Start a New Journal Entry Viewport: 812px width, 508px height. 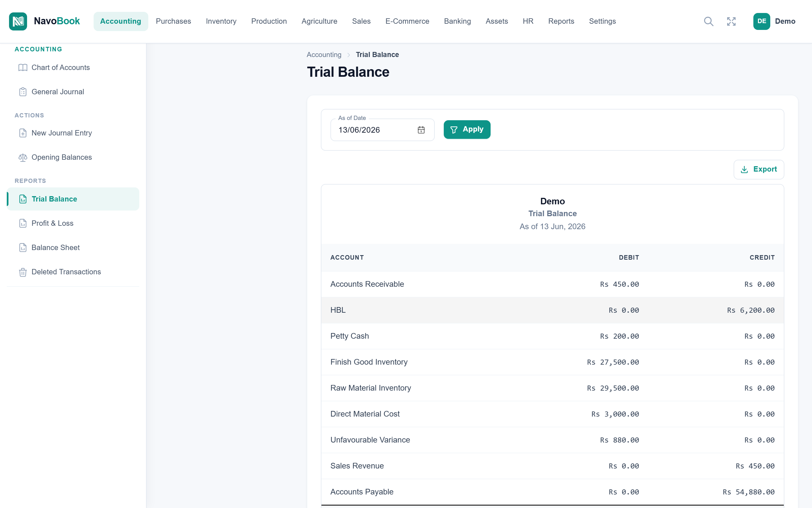(x=73, y=133)
